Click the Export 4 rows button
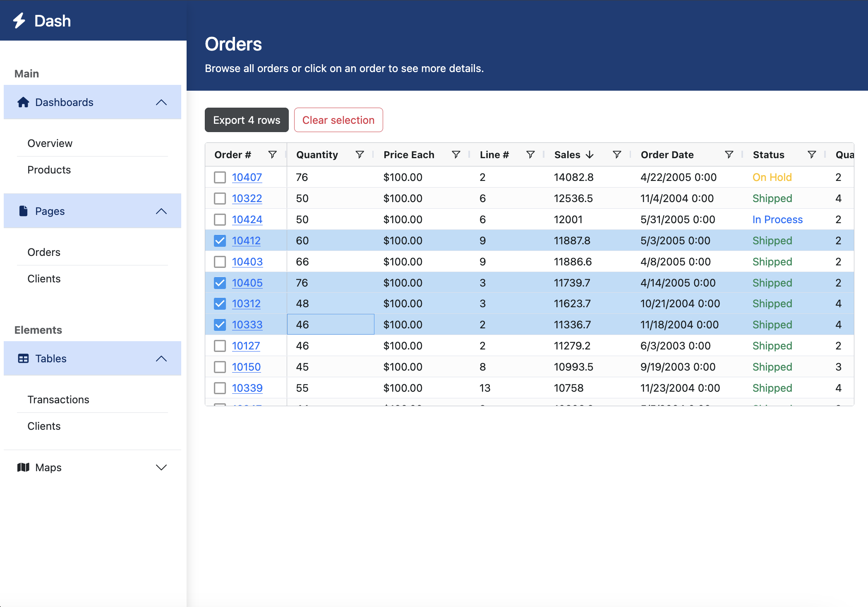Screen dimensions: 868x607 pos(247,120)
